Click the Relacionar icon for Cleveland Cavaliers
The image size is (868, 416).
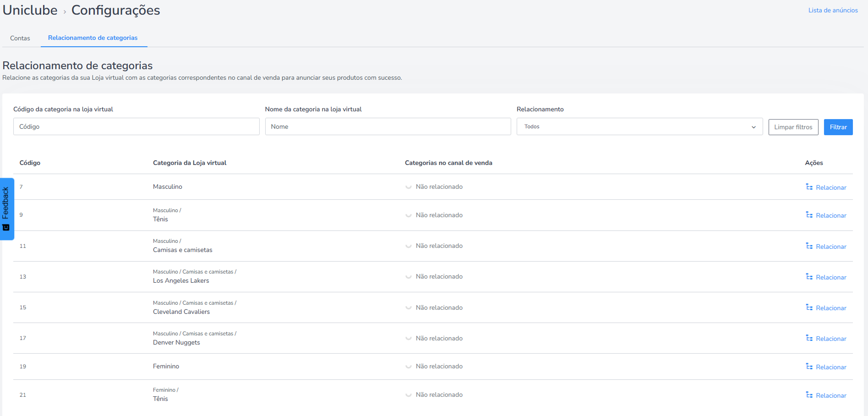pyautogui.click(x=809, y=307)
